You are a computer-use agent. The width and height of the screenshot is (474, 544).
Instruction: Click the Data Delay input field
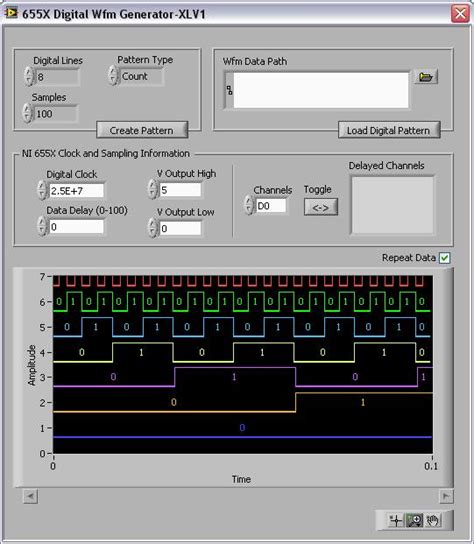pos(76,227)
